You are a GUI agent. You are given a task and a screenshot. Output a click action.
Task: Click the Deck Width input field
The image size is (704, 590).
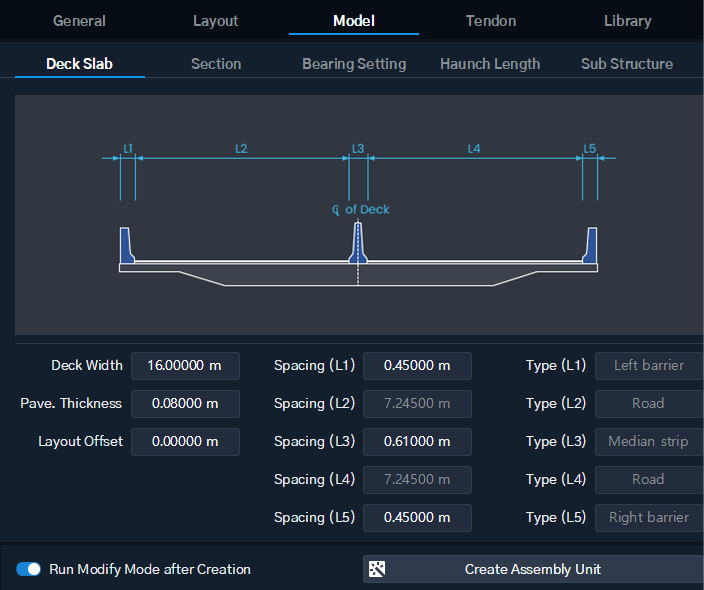185,365
